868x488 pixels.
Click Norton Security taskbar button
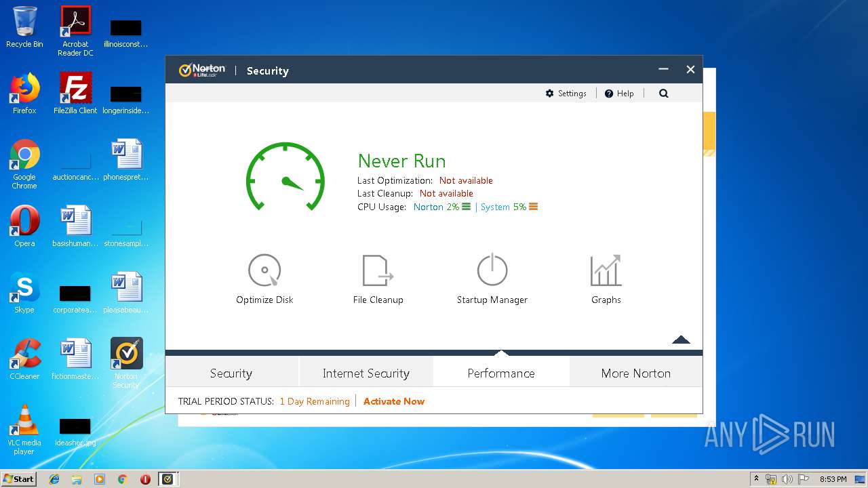click(x=168, y=479)
